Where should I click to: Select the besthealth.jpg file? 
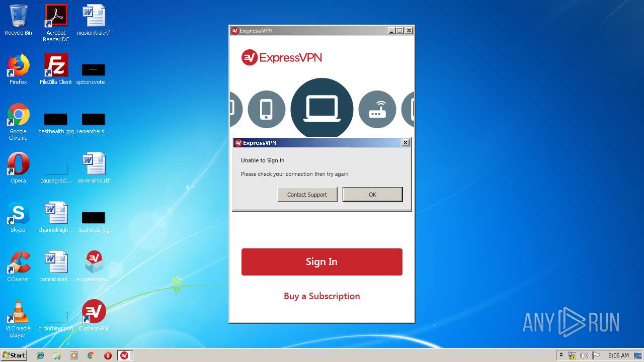coord(56,123)
